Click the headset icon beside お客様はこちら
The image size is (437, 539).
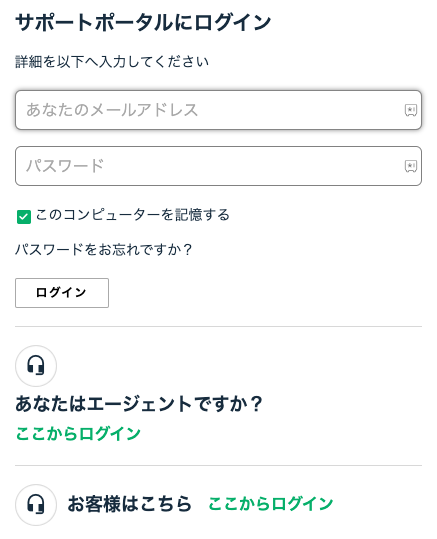(x=36, y=505)
